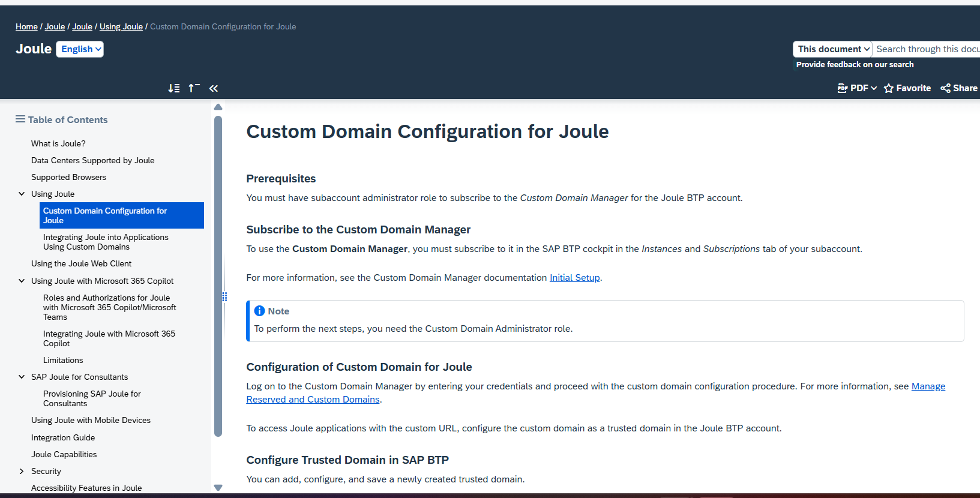Click Using Joule with Microsoft 365 Copilot label
This screenshot has height=498, width=980.
(x=102, y=281)
